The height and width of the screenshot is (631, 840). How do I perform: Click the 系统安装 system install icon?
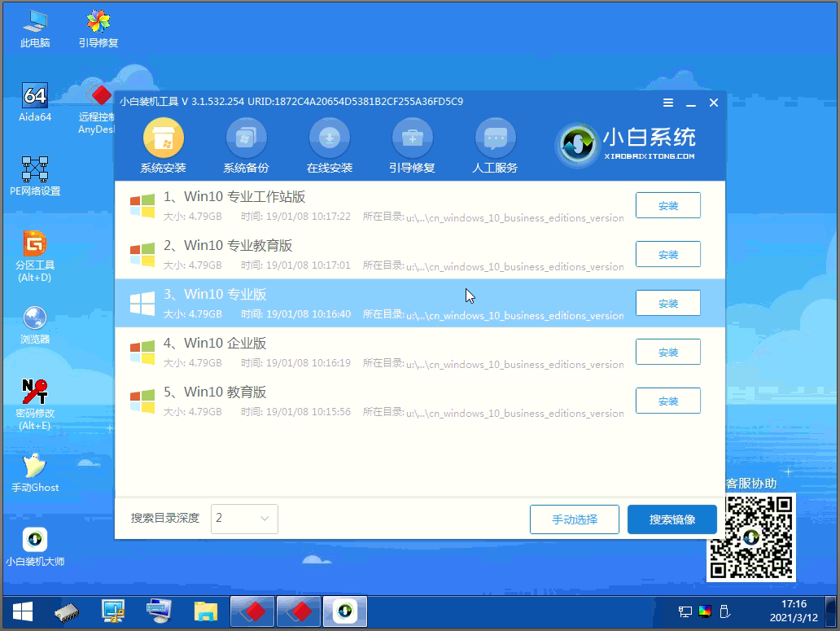(163, 139)
